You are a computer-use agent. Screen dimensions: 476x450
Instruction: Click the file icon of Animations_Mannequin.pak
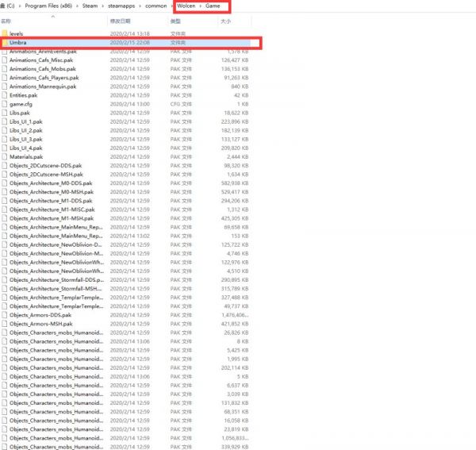pos(4,87)
